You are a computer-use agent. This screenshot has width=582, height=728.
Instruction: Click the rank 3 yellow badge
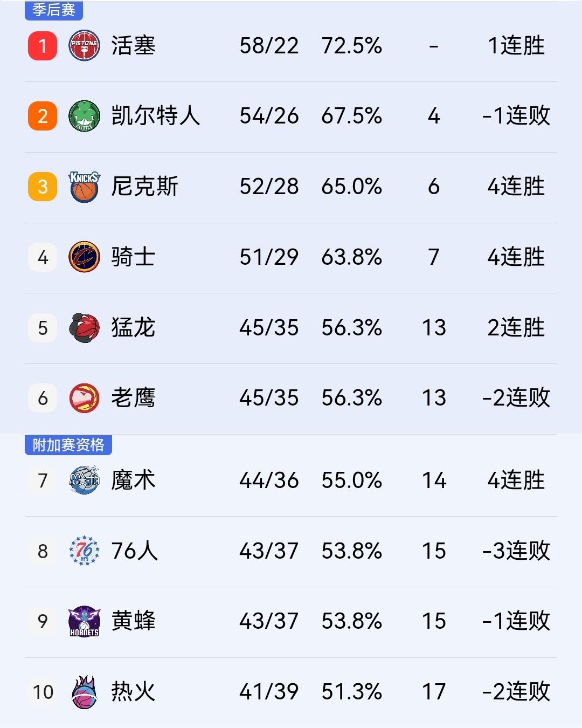tap(42, 187)
